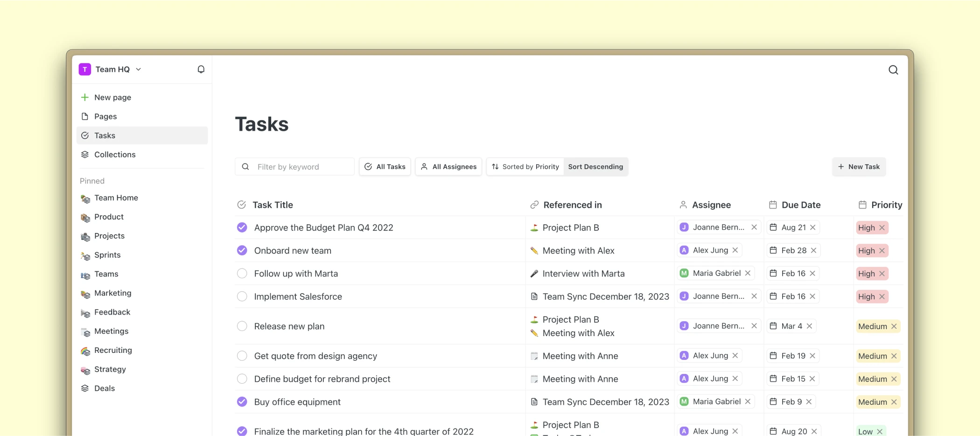Toggle Sort Descending order
This screenshot has width=980, height=436.
coord(595,167)
